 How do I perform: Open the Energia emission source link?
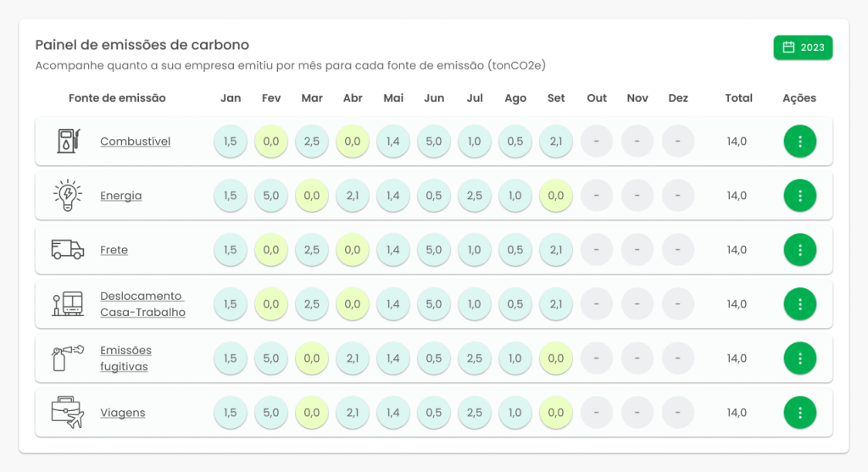click(x=120, y=196)
